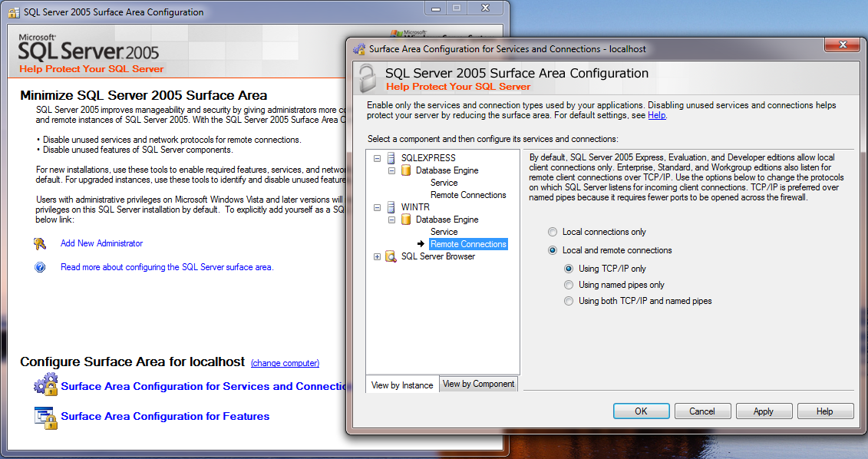Click the Surface Area Configuration for Features icon
This screenshot has height=459, width=868.
pyautogui.click(x=45, y=417)
